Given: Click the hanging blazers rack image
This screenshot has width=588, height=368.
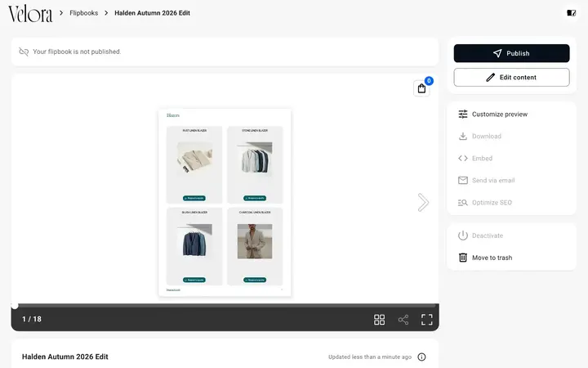Looking at the screenshot, I should point(255,158).
